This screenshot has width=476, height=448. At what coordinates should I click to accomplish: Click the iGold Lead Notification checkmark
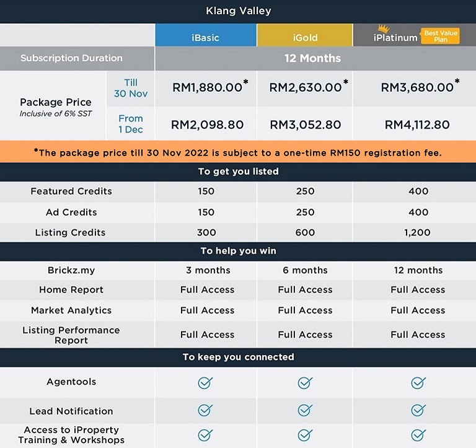tap(305, 410)
